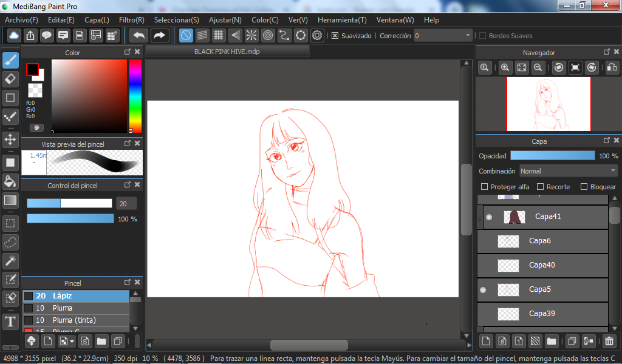Screen dimensions: 622x364
Task: Open snap settings gear
Action: pyautogui.click(x=317, y=36)
